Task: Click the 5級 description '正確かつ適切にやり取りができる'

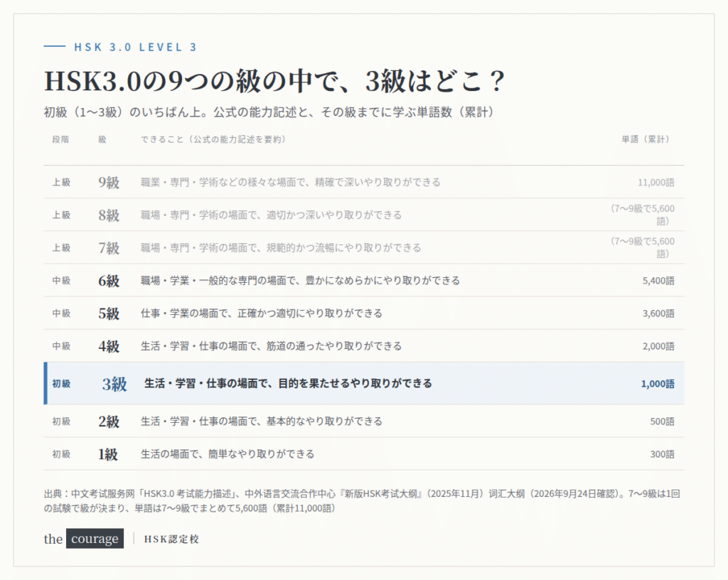Action: tap(310, 313)
